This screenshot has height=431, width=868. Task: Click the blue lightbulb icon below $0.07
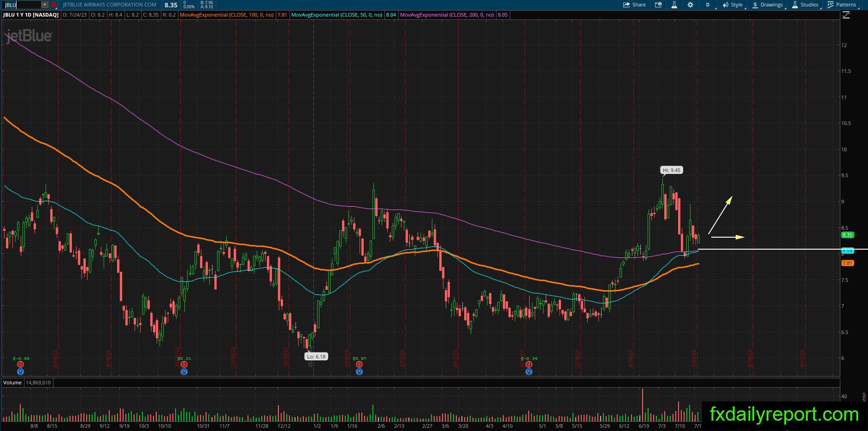coord(359,371)
